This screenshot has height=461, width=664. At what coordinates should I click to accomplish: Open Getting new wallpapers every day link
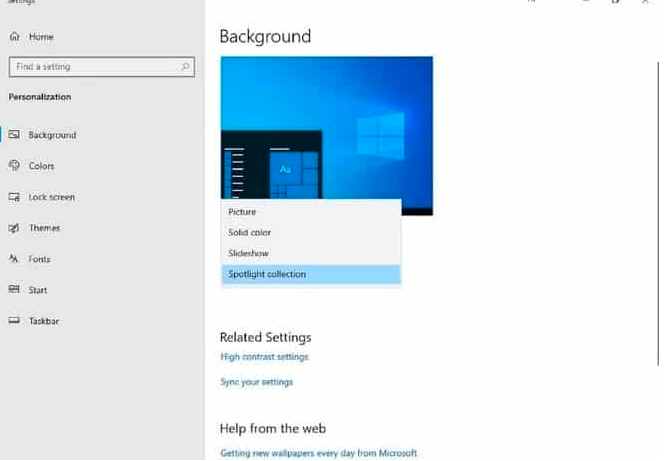tap(318, 453)
